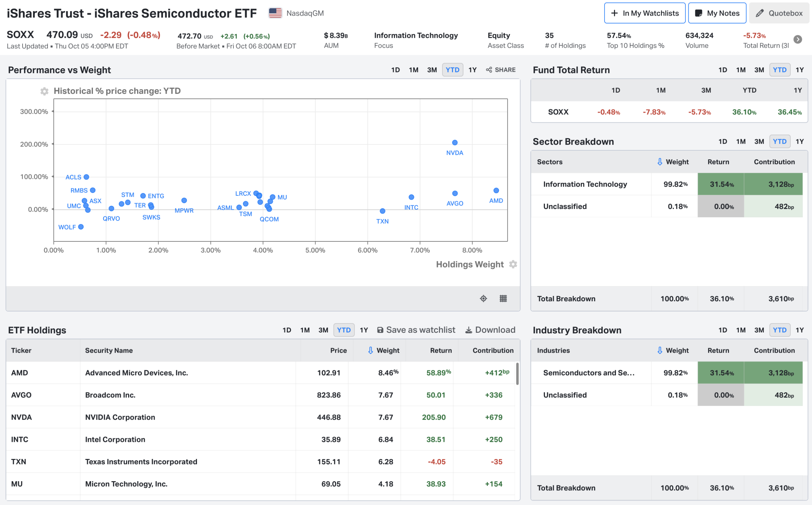
Task: Enable the 1Y period in Fund Total Return
Action: [800, 70]
